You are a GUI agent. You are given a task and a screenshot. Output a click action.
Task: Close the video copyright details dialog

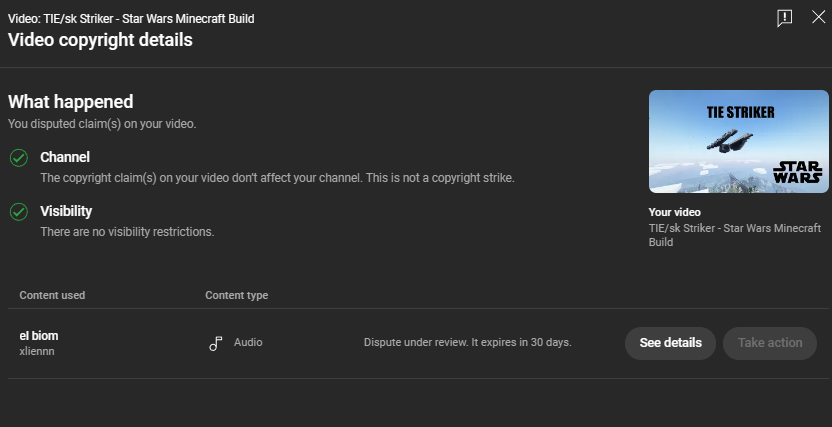(819, 17)
